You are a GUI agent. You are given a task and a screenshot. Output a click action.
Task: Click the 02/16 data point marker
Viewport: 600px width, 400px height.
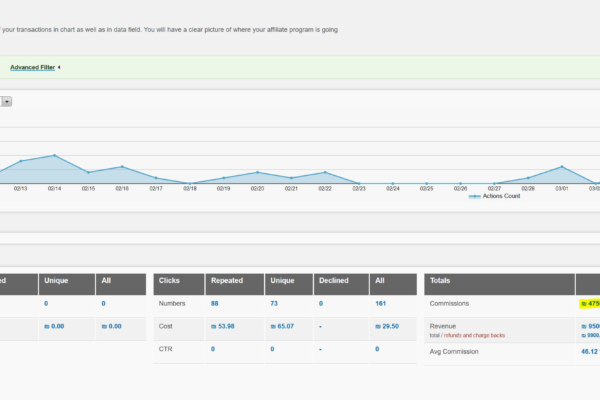pos(122,167)
